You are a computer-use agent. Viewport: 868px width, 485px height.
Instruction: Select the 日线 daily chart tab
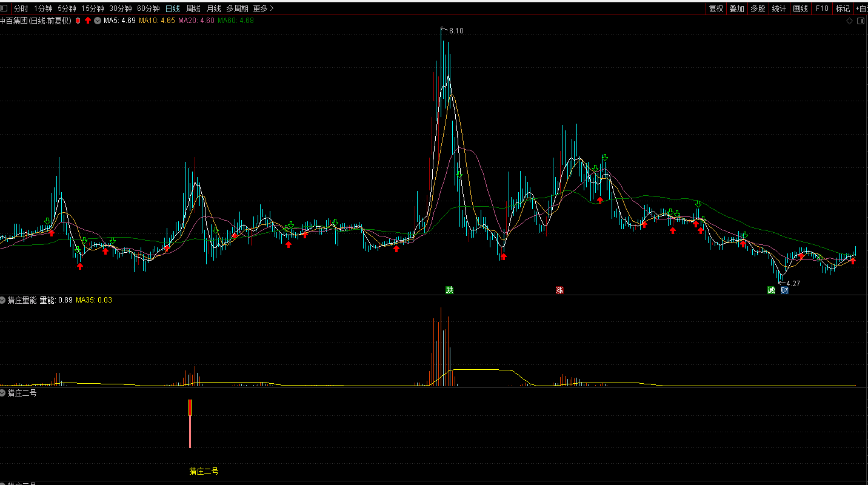(x=173, y=8)
